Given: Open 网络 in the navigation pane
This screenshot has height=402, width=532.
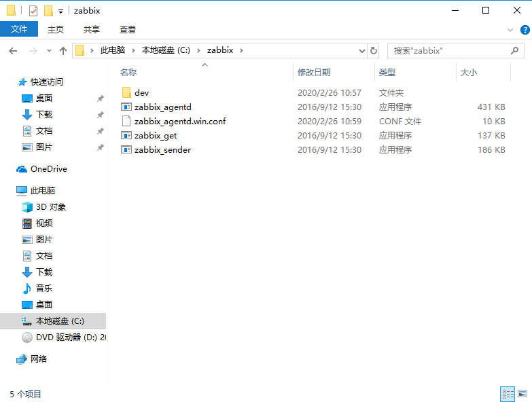Looking at the screenshot, I should coord(39,359).
